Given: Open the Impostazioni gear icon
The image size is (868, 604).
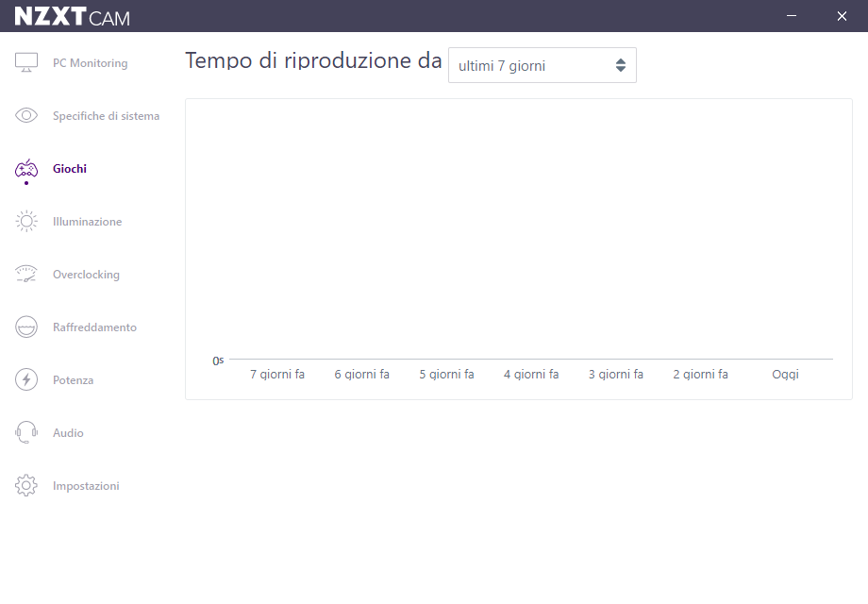Looking at the screenshot, I should pyautogui.click(x=26, y=486).
